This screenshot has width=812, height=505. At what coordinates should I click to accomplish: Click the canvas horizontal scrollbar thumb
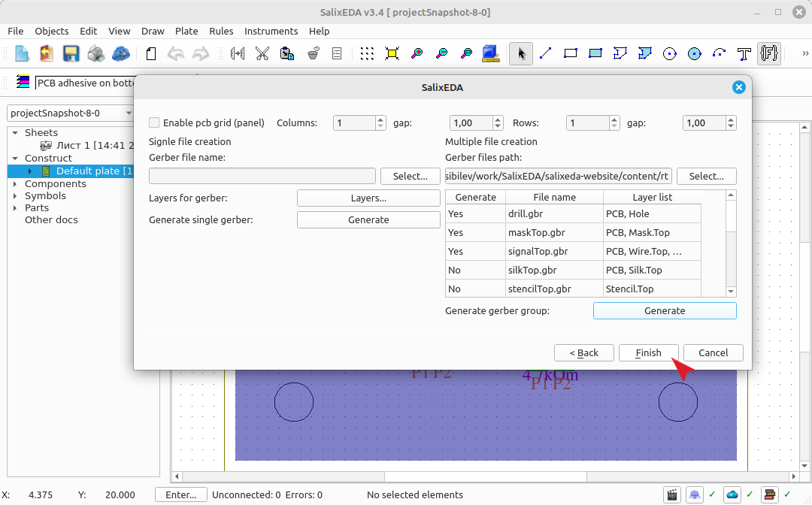(485, 476)
